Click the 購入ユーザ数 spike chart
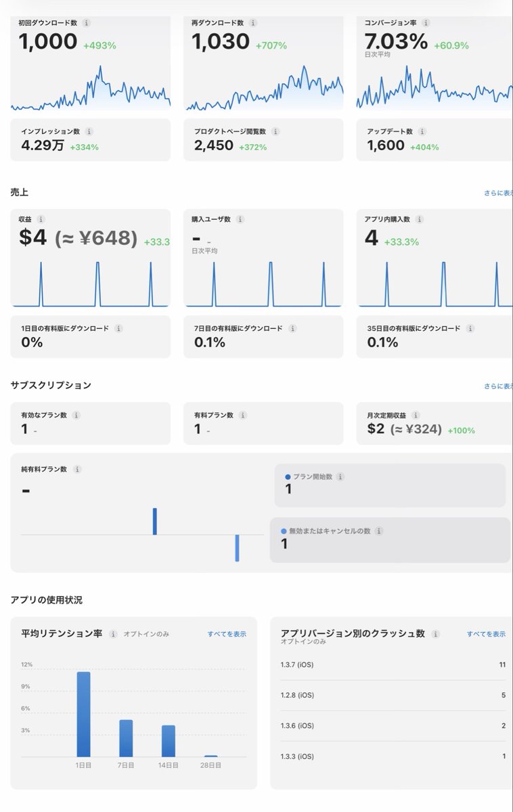Screen dimensions: 513x812 [265, 284]
